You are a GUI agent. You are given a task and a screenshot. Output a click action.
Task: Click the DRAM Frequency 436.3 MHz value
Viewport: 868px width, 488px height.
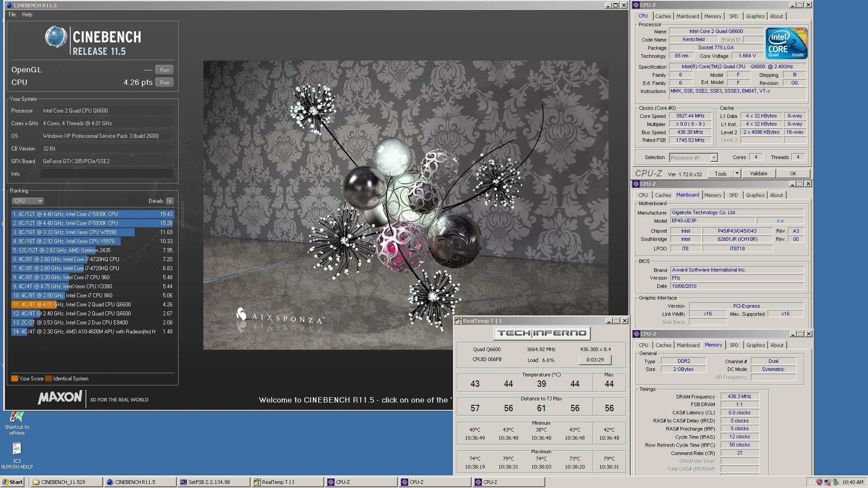coord(739,397)
